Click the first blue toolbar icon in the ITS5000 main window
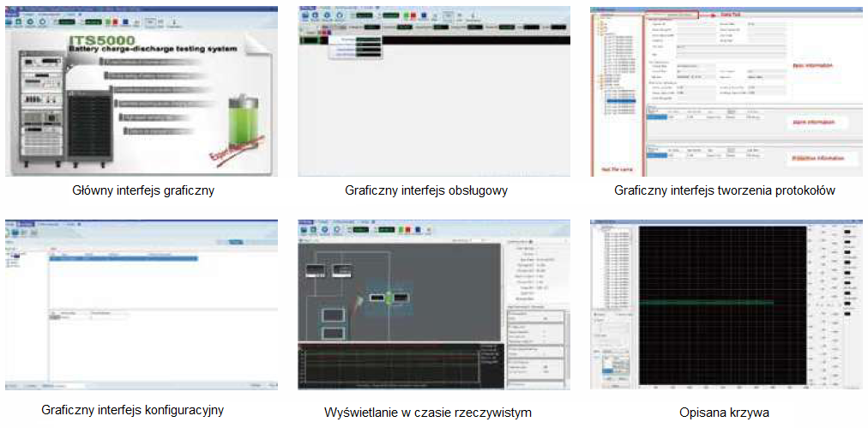Viewport: 868px width, 428px height. coord(15,21)
